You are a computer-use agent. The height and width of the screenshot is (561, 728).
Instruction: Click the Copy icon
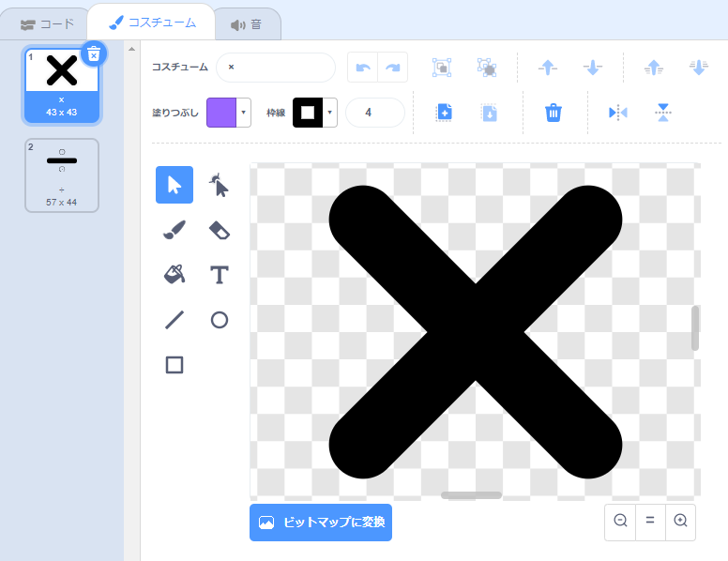click(x=444, y=113)
